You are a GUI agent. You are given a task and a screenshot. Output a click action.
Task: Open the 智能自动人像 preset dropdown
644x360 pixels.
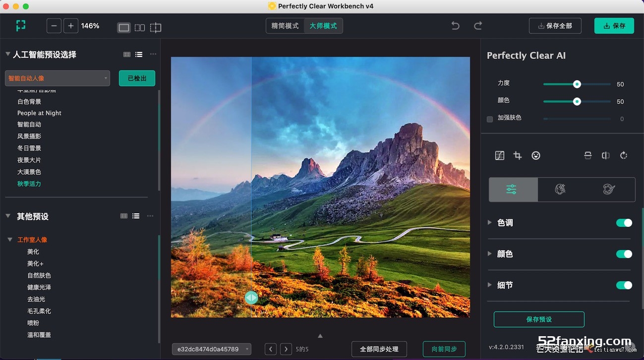click(x=58, y=78)
